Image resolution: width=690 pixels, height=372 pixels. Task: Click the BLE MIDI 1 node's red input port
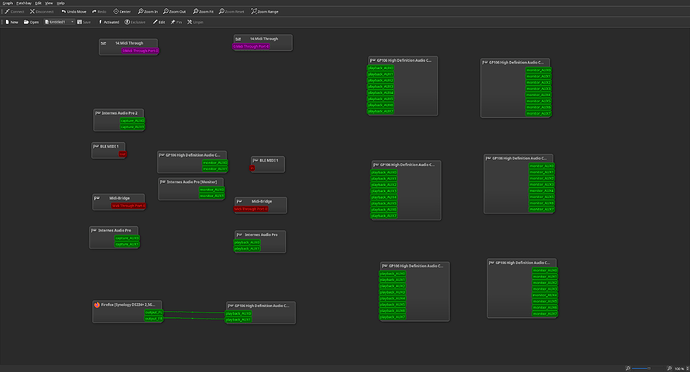(252, 168)
